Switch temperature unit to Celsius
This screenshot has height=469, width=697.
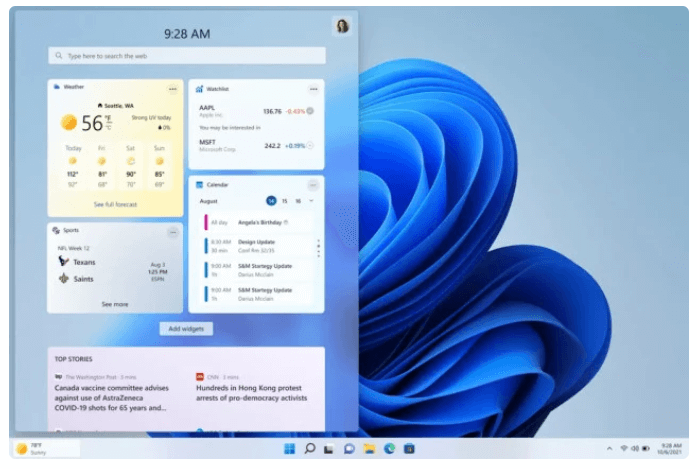[x=108, y=128]
